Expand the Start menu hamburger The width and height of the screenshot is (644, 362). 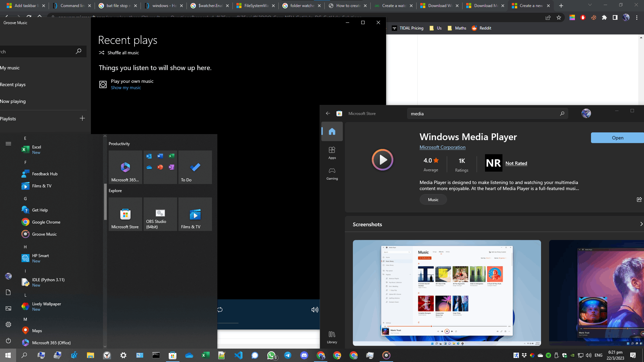8,143
